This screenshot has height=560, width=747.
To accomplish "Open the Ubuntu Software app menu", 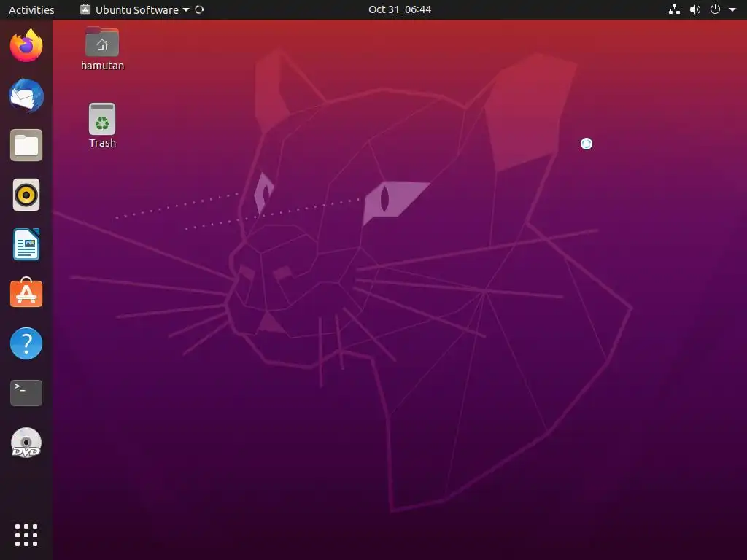I will 135,9.
